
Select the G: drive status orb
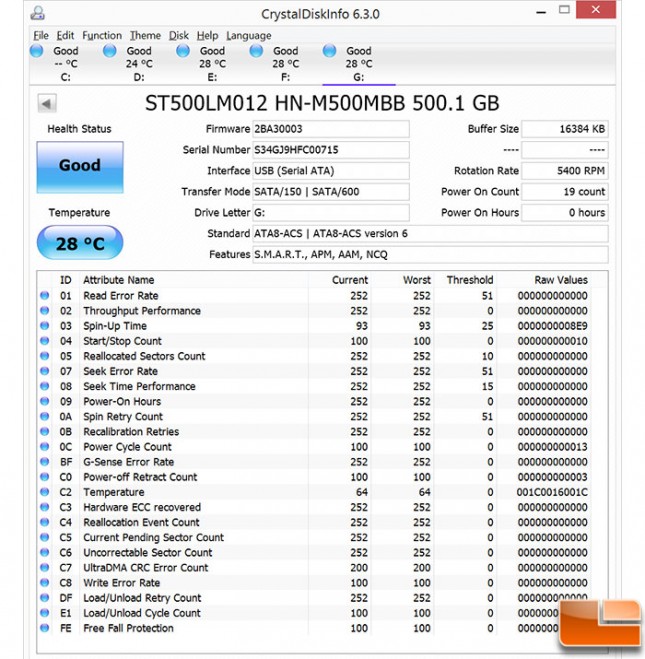point(329,51)
